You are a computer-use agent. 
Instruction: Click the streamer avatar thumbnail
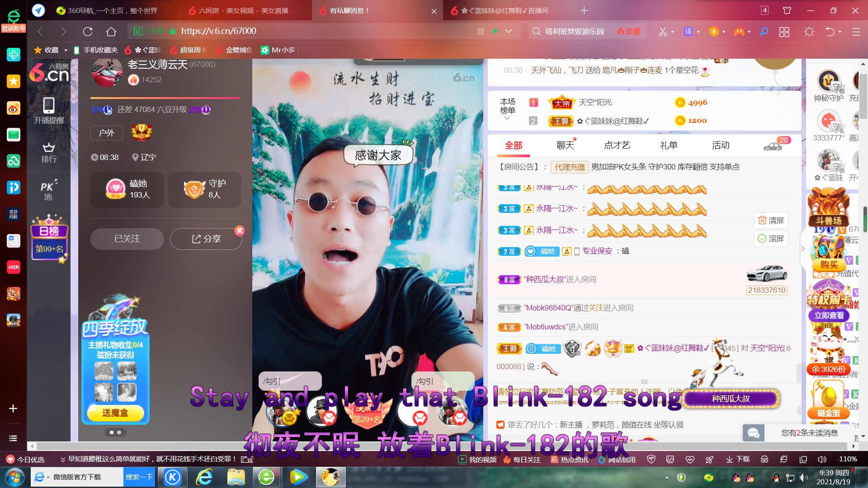(107, 72)
